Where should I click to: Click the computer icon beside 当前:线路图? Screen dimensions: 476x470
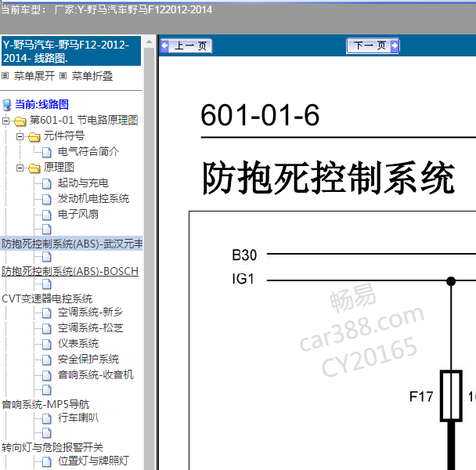coord(7,105)
